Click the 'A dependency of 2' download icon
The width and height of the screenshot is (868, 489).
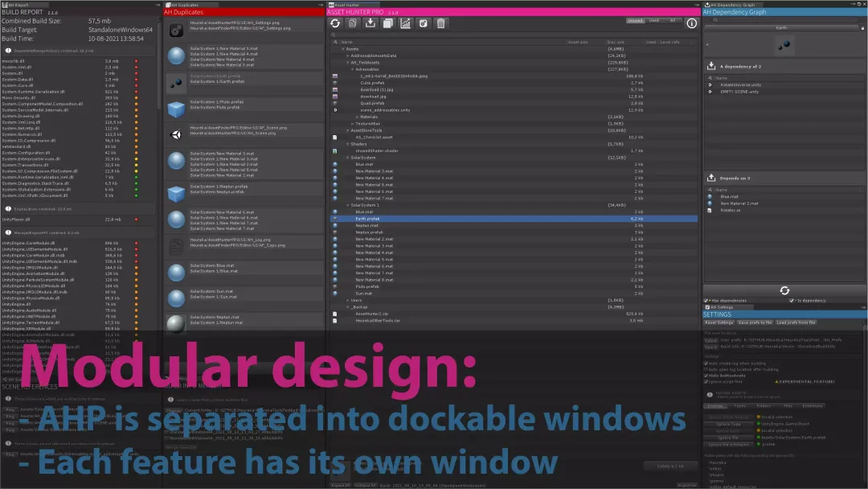pyautogui.click(x=711, y=66)
